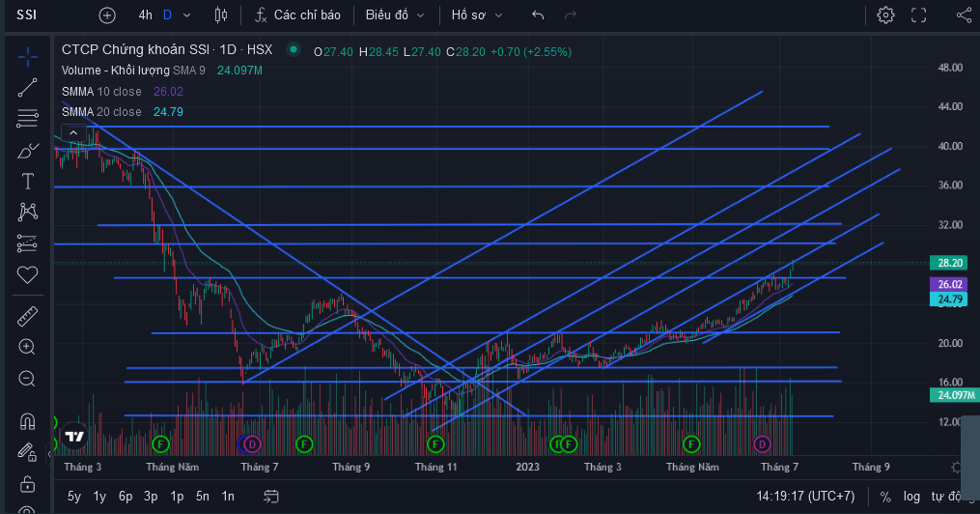Open the Hồ sơ dropdown

click(477, 15)
